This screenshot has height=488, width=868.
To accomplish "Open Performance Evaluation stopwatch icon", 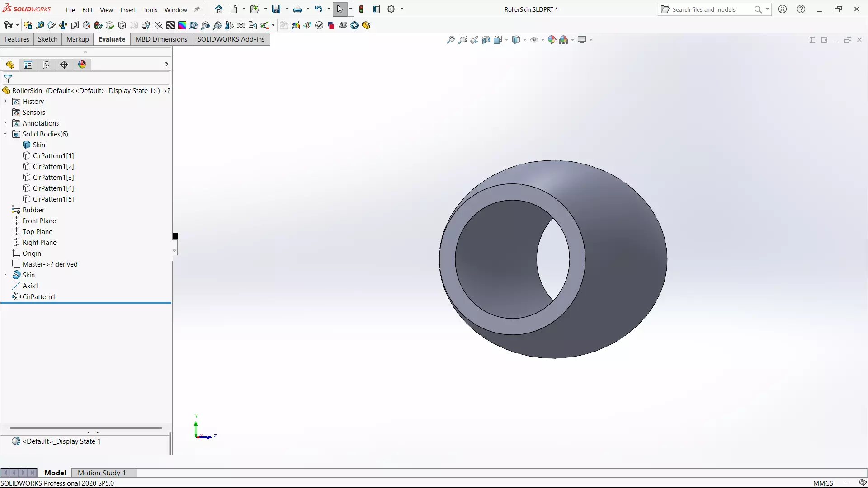I will click(x=99, y=25).
